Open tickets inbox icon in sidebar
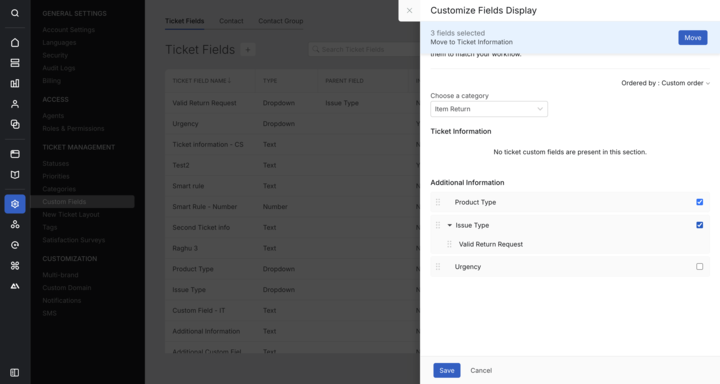Viewport: 720px width, 384px height. point(15,63)
